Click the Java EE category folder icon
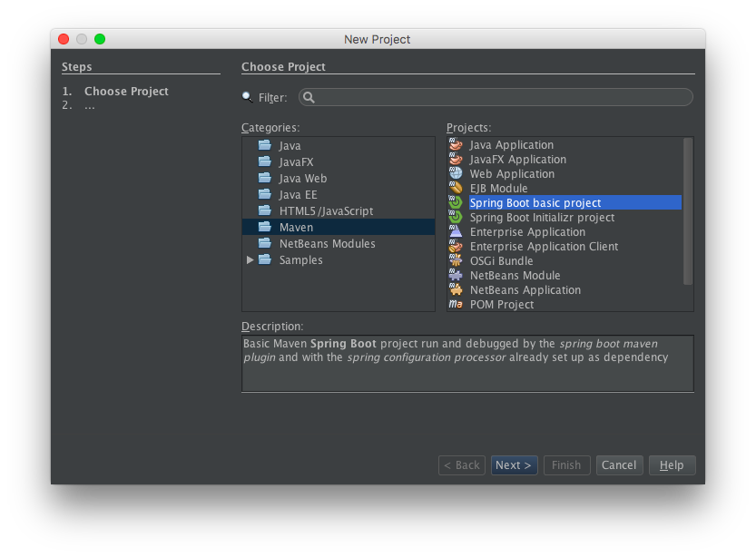 click(x=265, y=194)
